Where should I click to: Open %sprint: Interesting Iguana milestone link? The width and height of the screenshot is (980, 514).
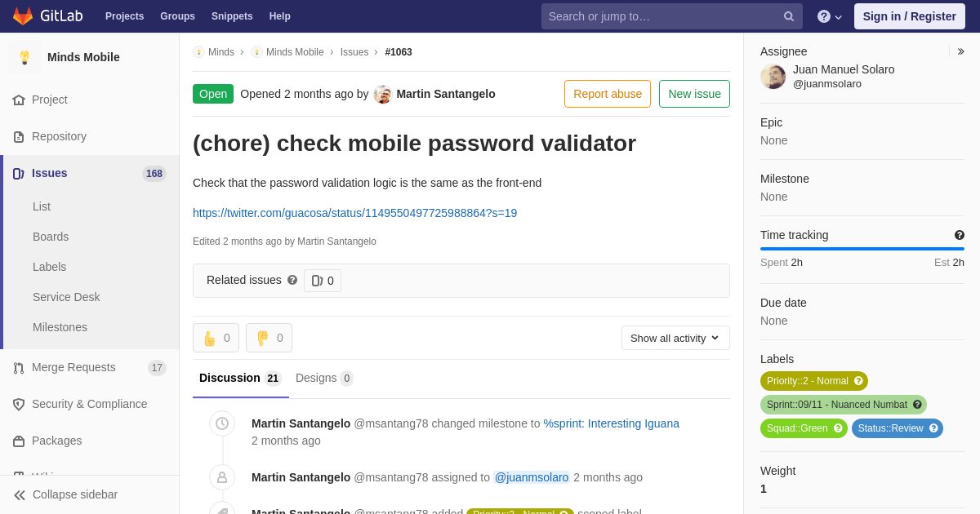[612, 423]
